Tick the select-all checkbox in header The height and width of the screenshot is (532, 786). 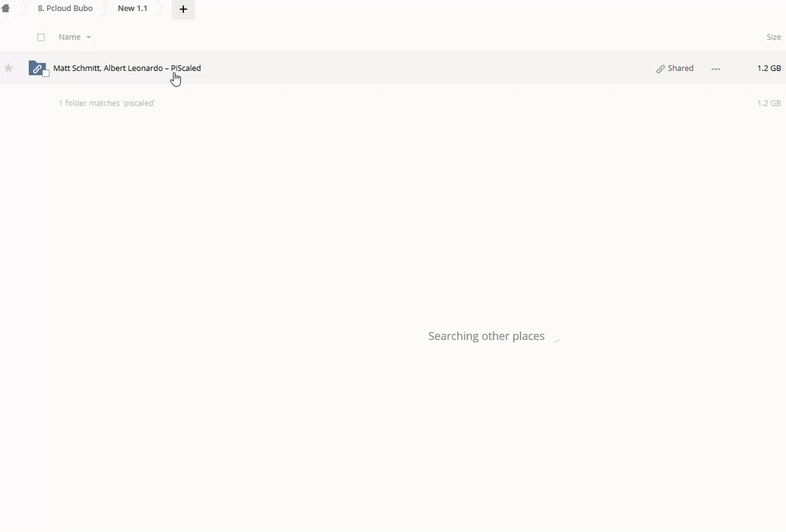(41, 37)
